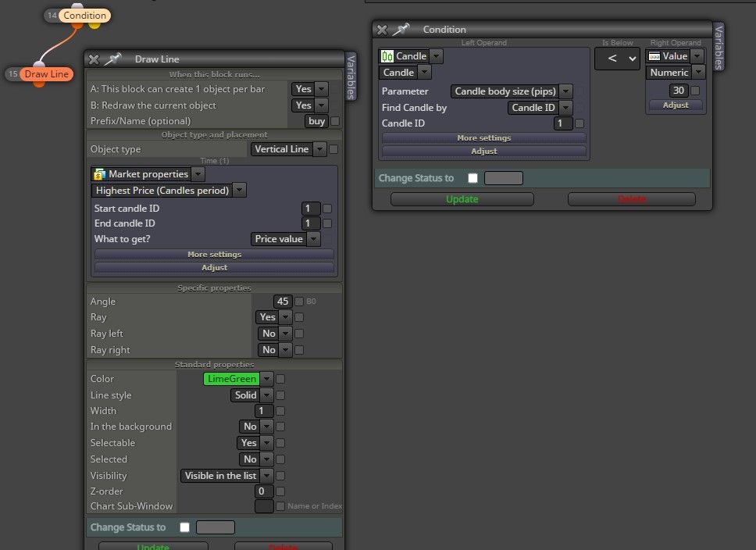Open the Ray left dropdown

(x=275, y=334)
